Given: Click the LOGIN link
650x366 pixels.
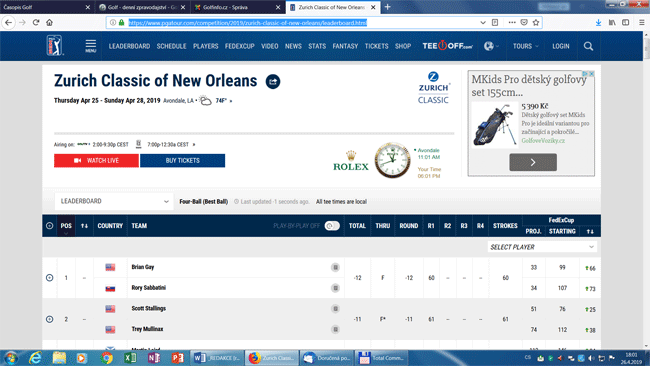Looking at the screenshot, I should tap(560, 46).
